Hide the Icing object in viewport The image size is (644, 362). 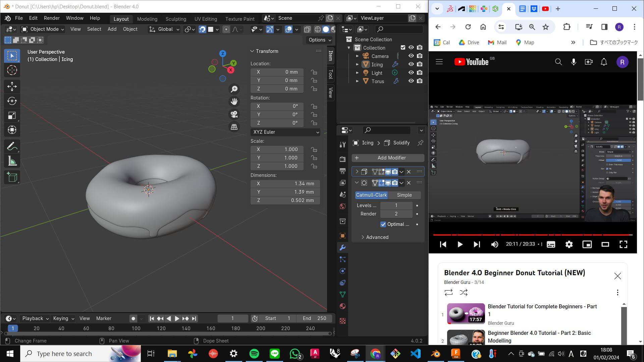(x=411, y=64)
